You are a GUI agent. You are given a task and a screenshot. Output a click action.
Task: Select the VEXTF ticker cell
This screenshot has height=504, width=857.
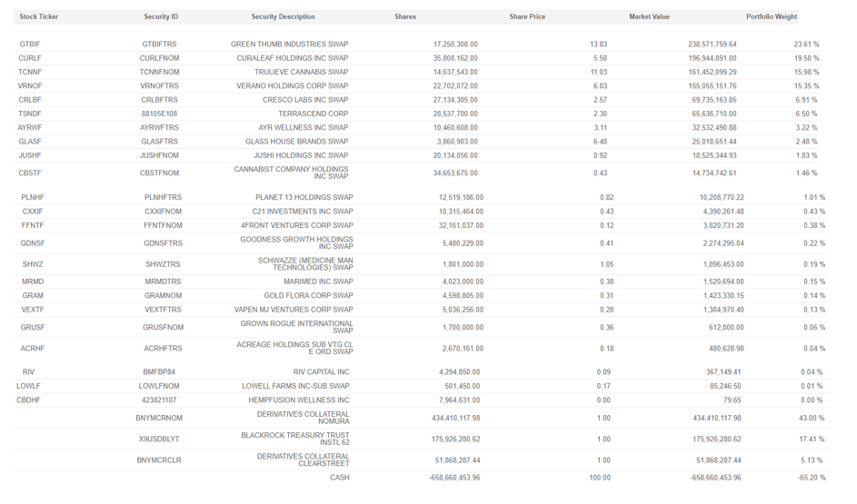[x=33, y=310]
